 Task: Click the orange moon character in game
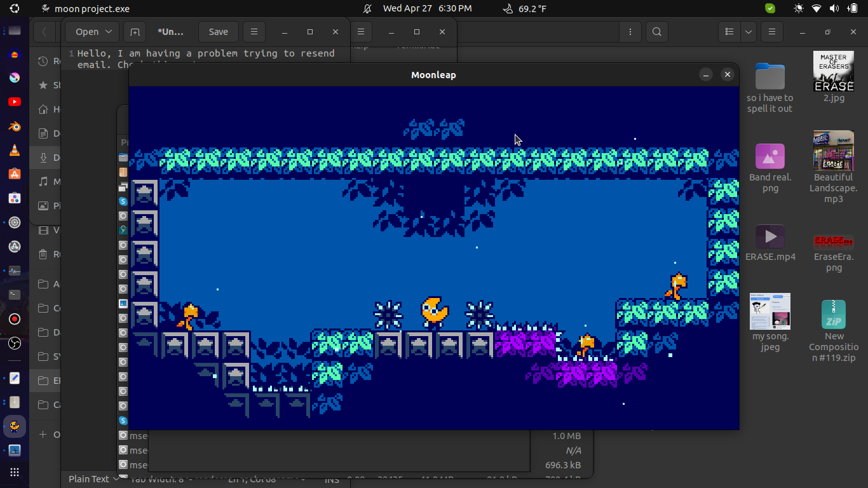(435, 311)
